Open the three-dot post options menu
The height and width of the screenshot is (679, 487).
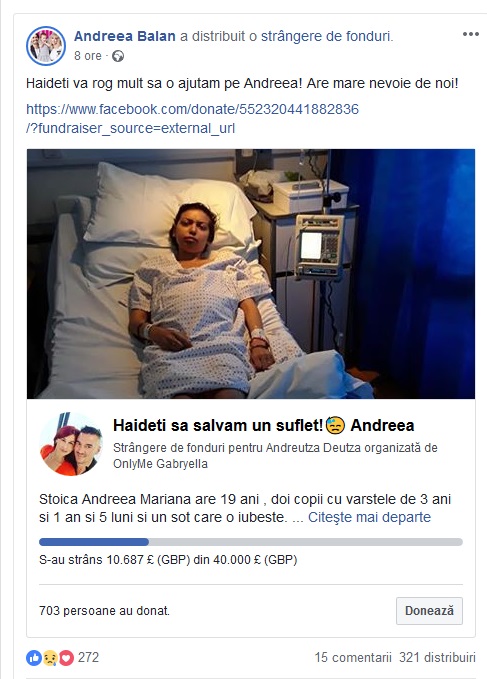pos(471,34)
